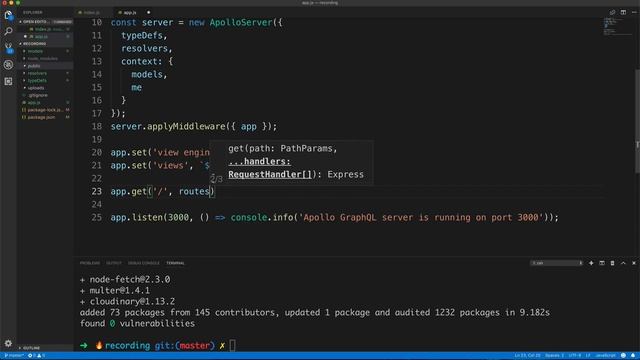Click the notifications bell in status bar
This screenshot has width=640, height=360.
633,356
